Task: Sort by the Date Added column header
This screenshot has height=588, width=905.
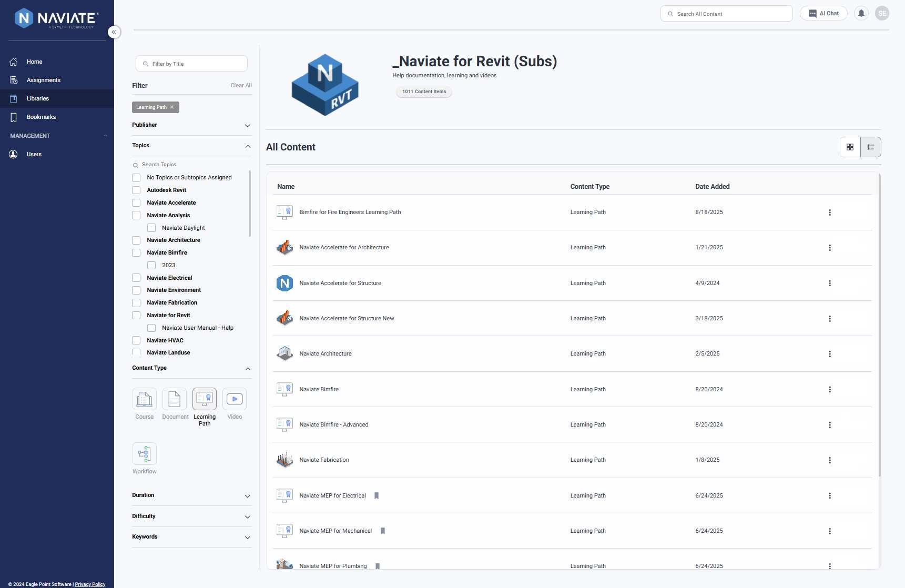Action: tap(713, 187)
